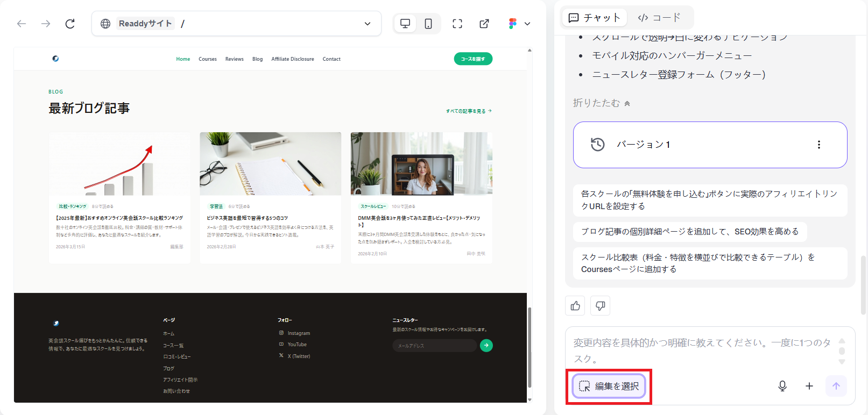Viewport: 868px width, 415px height.
Task: Click the スクールレビュー category tag
Action: (x=373, y=206)
